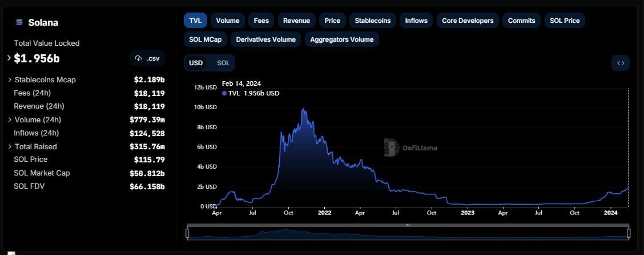Select right handle of range slider
This screenshot has height=255, width=644.
coord(629,234)
